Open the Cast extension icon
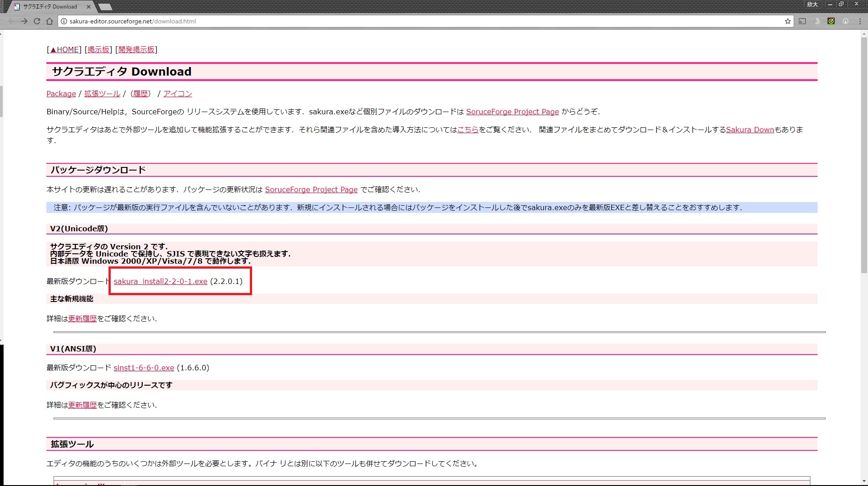This screenshot has height=486, width=868. pyautogui.click(x=802, y=21)
